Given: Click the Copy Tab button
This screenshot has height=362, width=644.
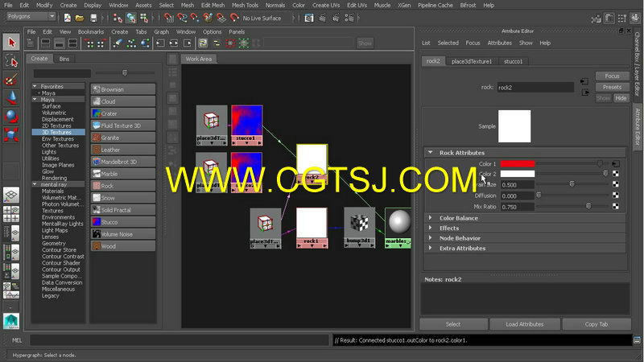Looking at the screenshot, I should (x=597, y=324).
